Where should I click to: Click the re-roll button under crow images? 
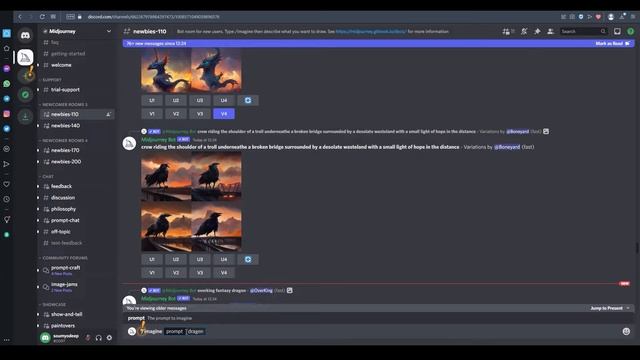(x=248, y=260)
